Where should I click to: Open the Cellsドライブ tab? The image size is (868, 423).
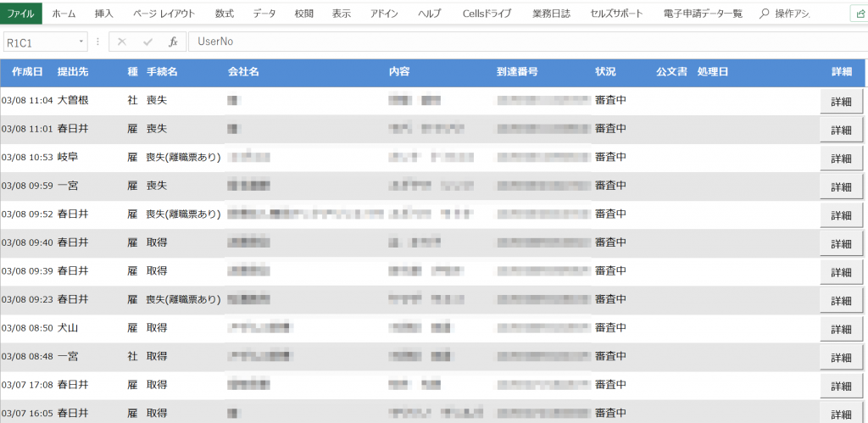click(x=487, y=14)
